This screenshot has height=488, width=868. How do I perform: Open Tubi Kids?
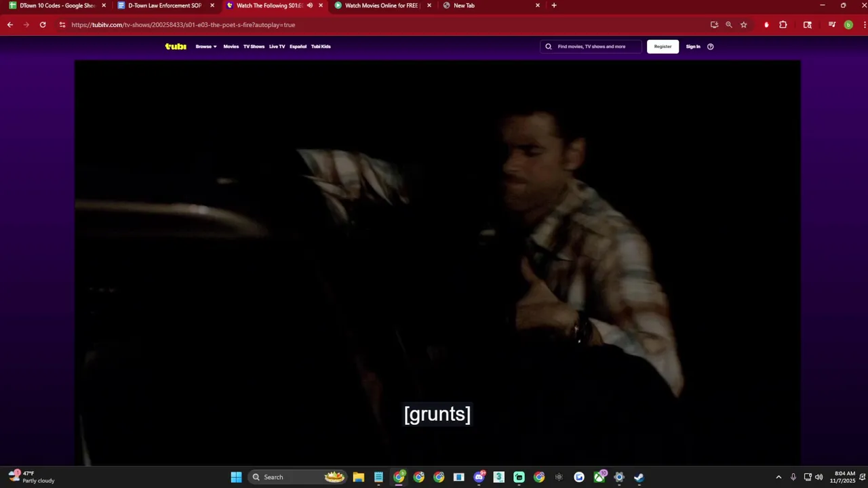(321, 47)
